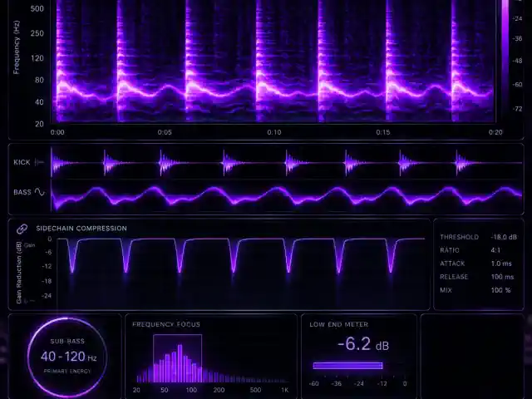
Task: Click the release value 100 ms
Action: pos(502,277)
